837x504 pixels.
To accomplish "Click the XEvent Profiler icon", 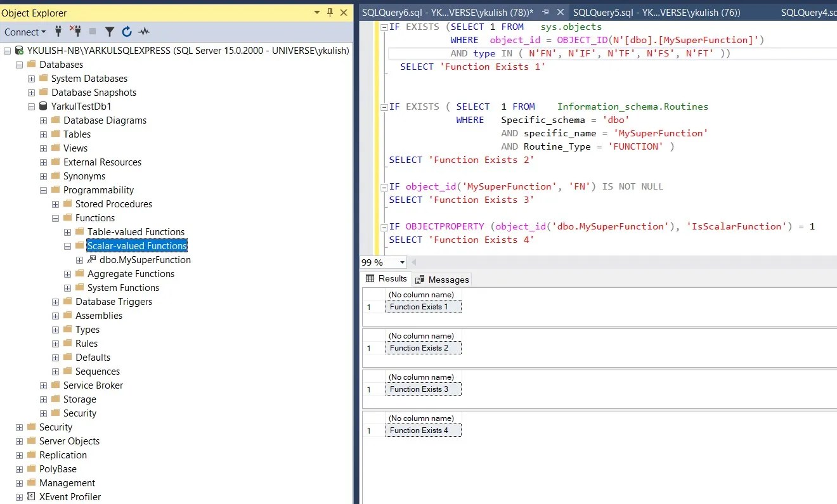I will 31,497.
